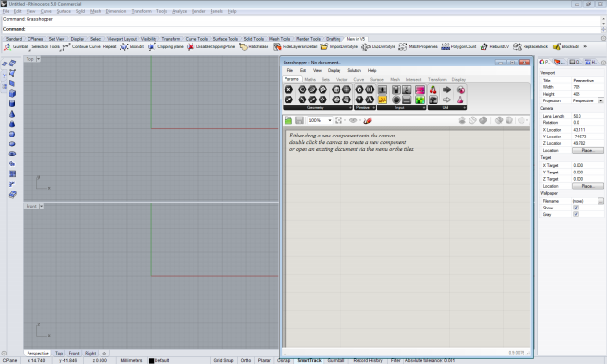Click Grasshopper zoom extents icon

(x=339, y=120)
